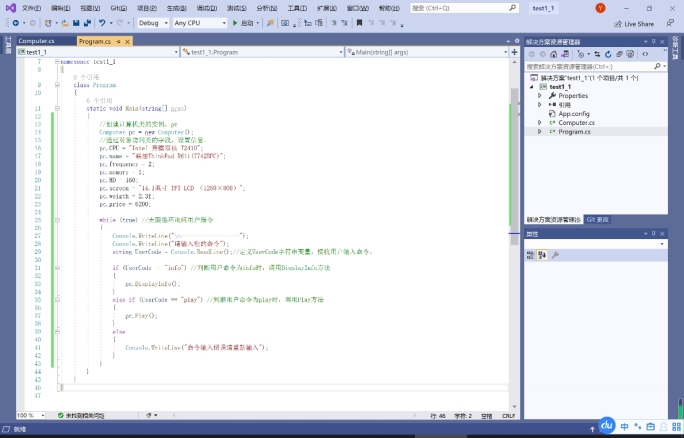Collapse the while (true) loop region
Viewport: 684px width, 438px height.
pos(57,220)
